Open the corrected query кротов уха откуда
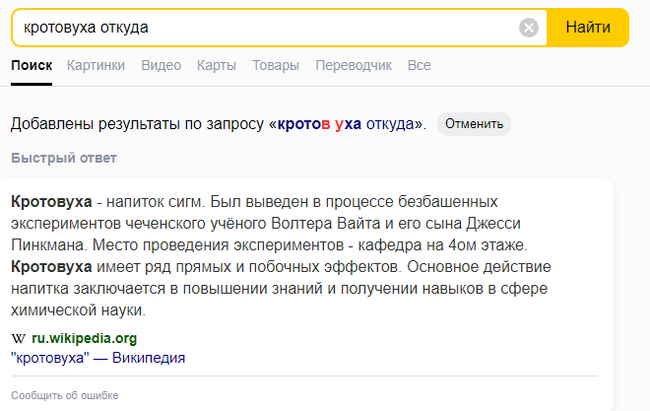The height and width of the screenshot is (411, 650). (x=345, y=124)
